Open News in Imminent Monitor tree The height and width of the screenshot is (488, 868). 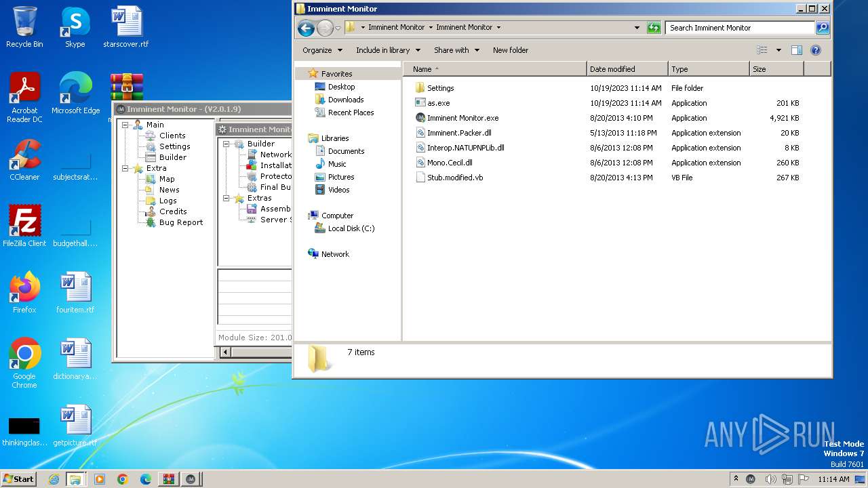pos(169,190)
